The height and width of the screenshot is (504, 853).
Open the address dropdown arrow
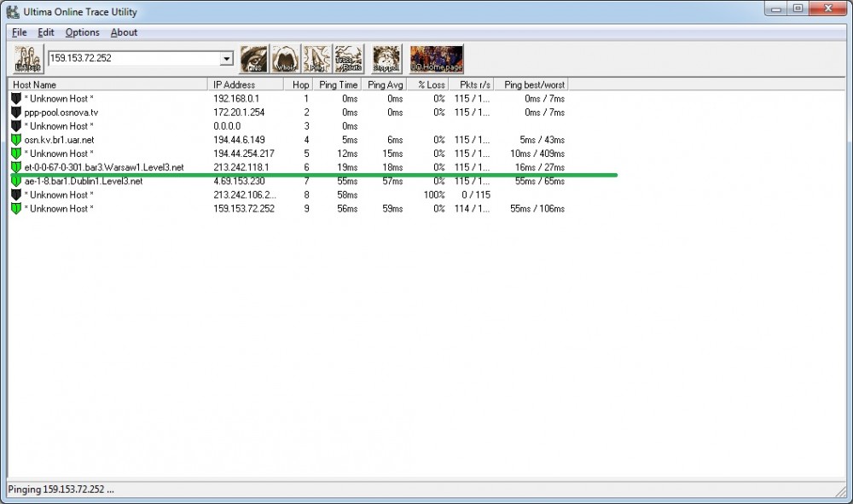(226, 58)
